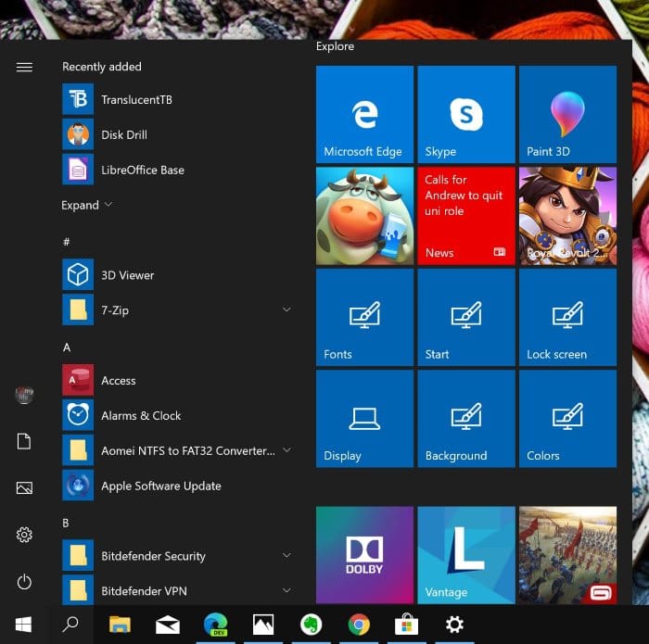
Task: Open Documents from Start sidebar
Action: [x=24, y=441]
